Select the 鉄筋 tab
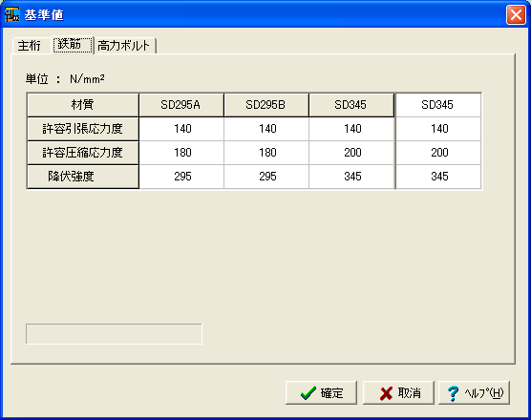531x420 pixels. click(73, 44)
